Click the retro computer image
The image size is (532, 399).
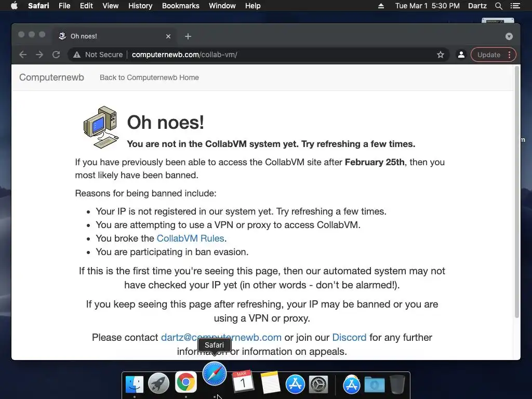(101, 127)
